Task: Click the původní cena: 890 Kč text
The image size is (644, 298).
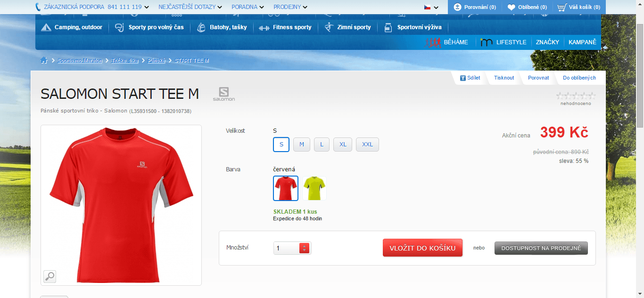Action: pyautogui.click(x=561, y=152)
